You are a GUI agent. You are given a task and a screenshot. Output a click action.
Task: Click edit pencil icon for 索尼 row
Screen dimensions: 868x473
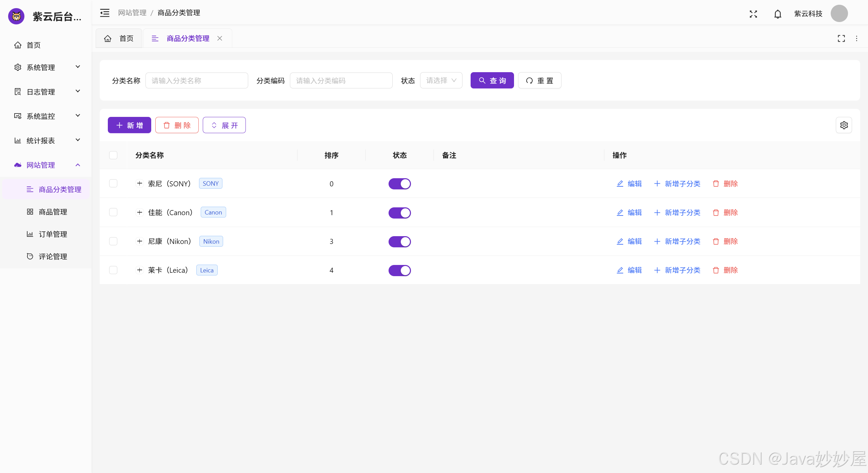pyautogui.click(x=620, y=184)
